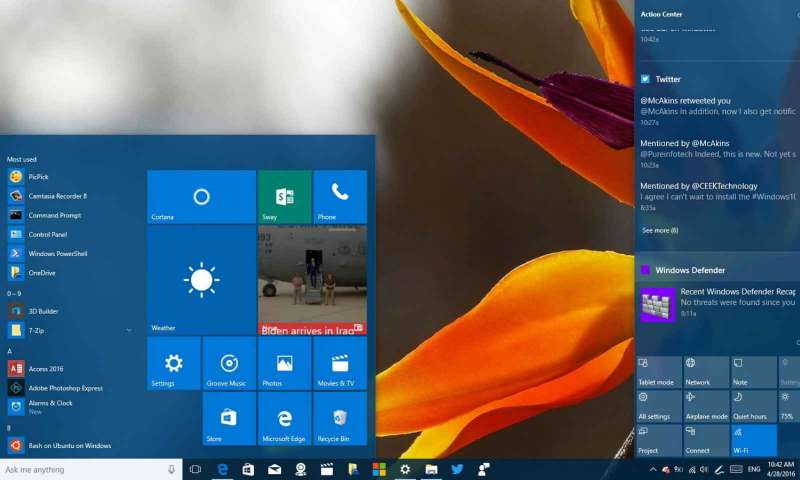Viewport: 800px width, 480px height.
Task: Open the Mentioned by @McAkins notification
Action: (717, 154)
